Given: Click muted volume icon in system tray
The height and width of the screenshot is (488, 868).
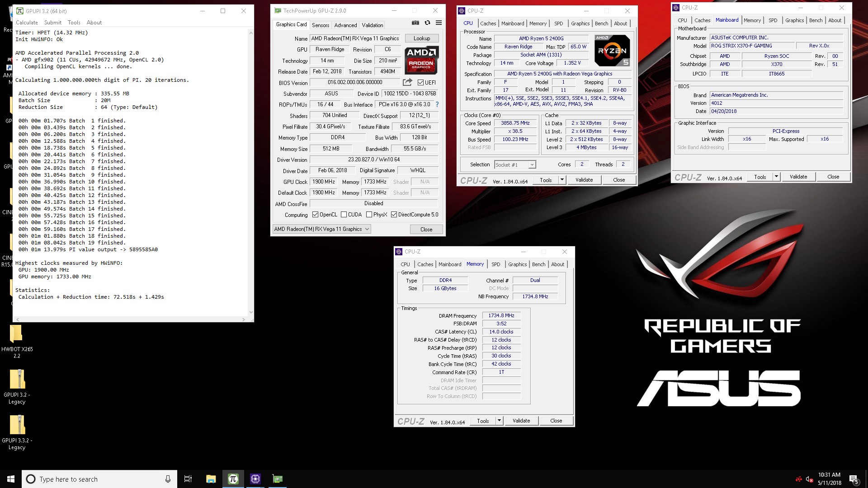Looking at the screenshot, I should [x=809, y=479].
